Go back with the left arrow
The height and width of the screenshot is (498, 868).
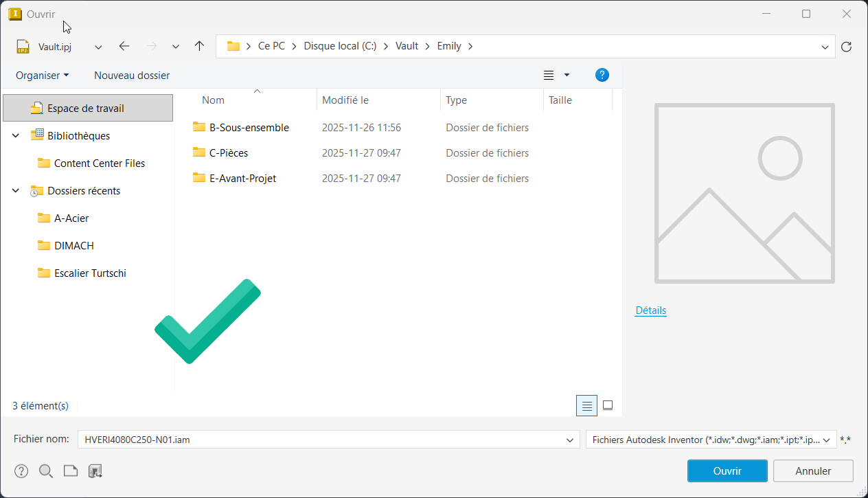[124, 47]
